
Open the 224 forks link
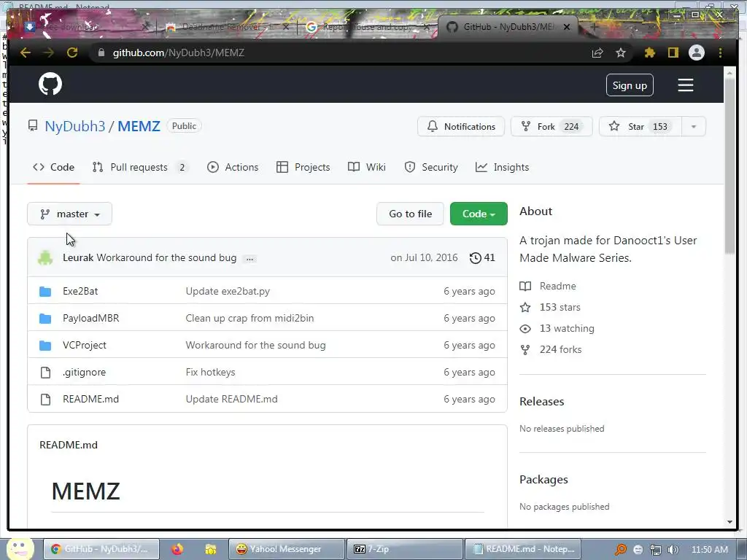[551, 349]
